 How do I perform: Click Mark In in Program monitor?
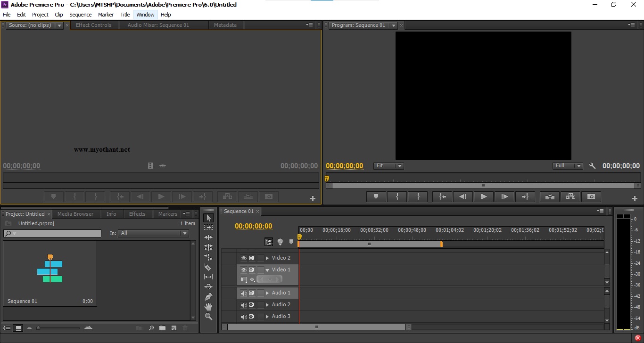point(397,196)
